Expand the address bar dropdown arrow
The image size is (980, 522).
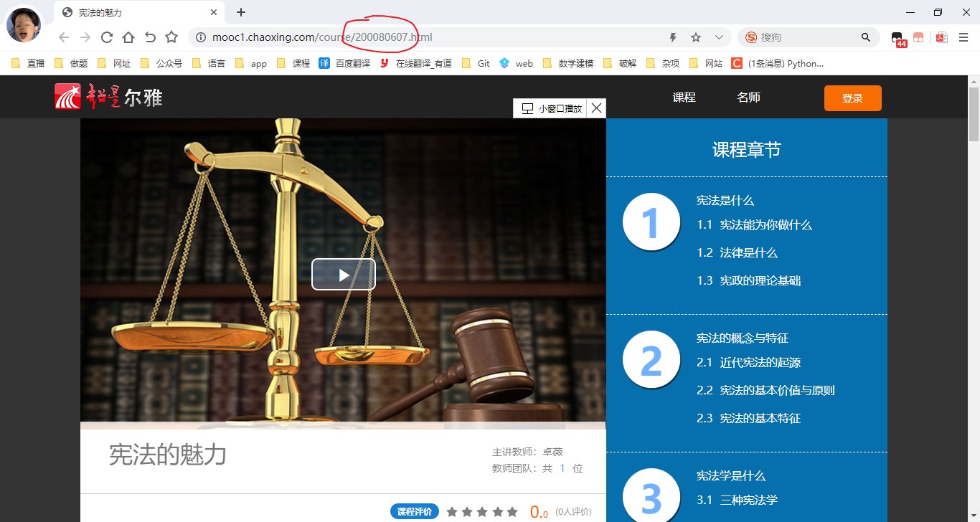point(719,37)
